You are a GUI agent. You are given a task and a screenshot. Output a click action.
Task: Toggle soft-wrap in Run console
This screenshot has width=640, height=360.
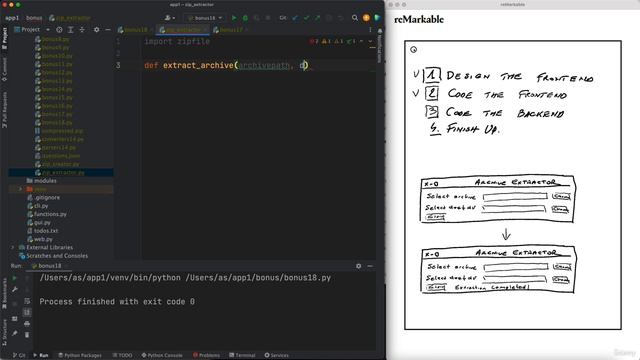pyautogui.click(x=27, y=301)
